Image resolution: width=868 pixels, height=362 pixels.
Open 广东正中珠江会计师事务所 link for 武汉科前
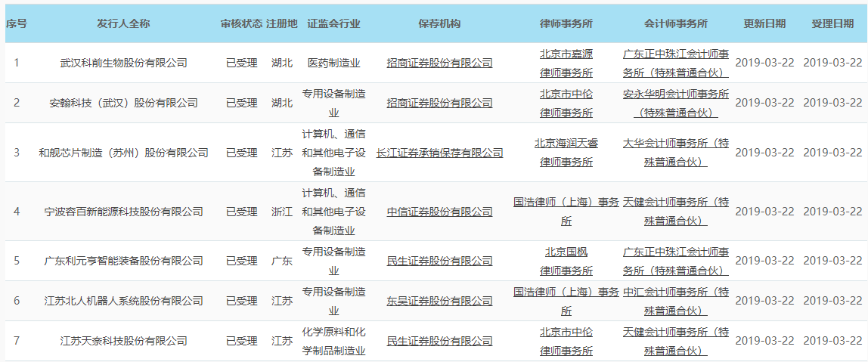(676, 63)
